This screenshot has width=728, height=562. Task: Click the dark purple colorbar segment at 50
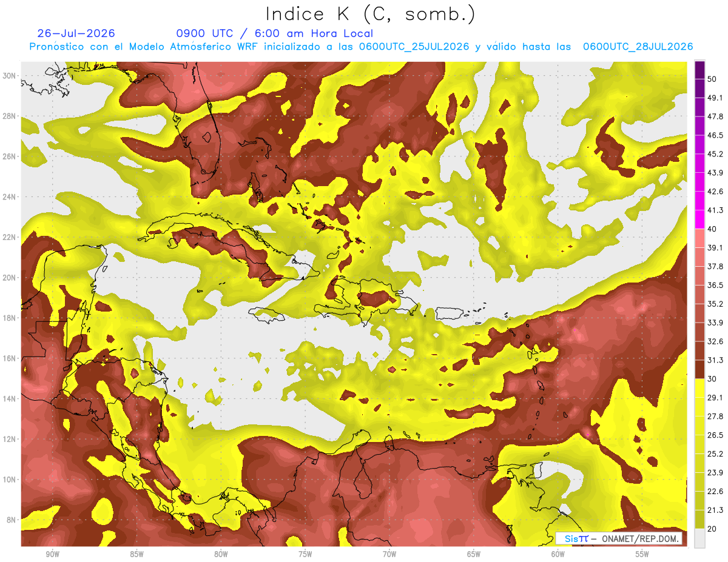(699, 71)
